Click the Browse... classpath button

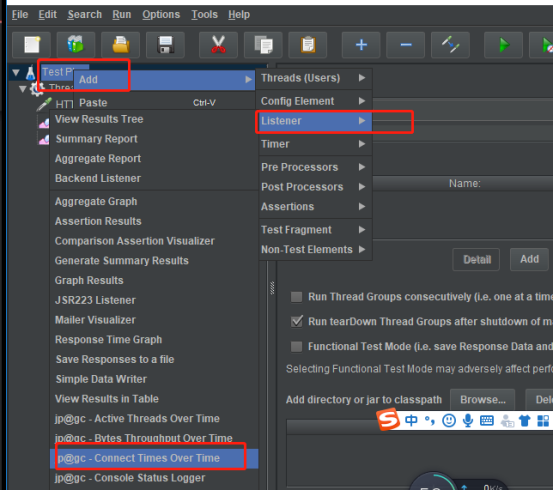(483, 400)
